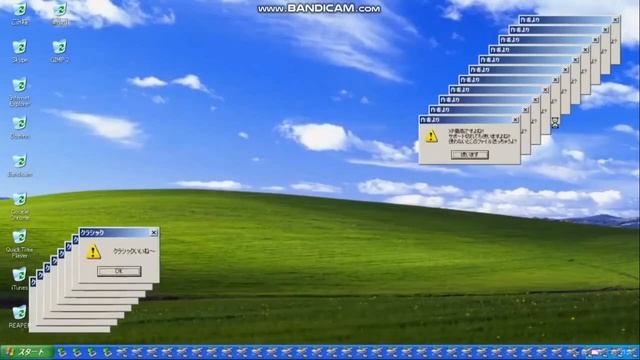Select the desktop icon between Internet Explorer and Bandicam

tap(20, 128)
